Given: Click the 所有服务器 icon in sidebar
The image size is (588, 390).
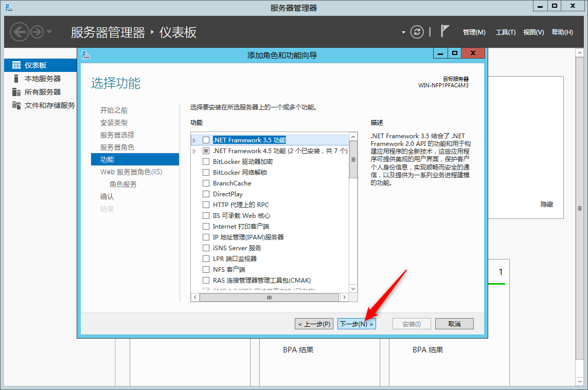Looking at the screenshot, I should point(16,92).
